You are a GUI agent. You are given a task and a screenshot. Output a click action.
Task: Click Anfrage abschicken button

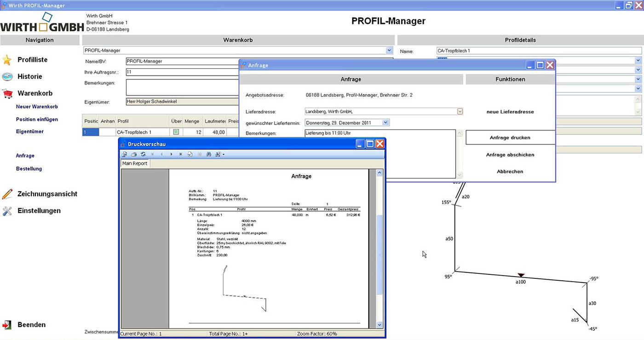[510, 155]
